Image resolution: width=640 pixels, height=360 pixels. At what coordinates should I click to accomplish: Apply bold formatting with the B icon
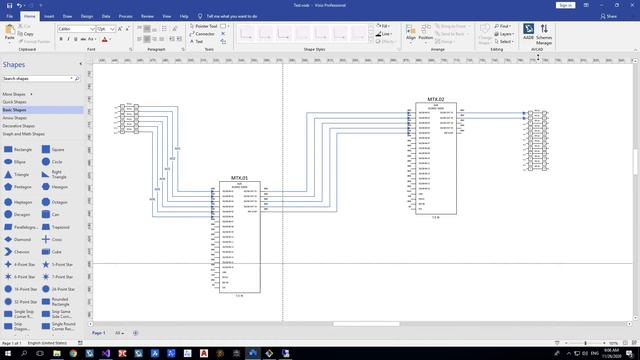61,39
